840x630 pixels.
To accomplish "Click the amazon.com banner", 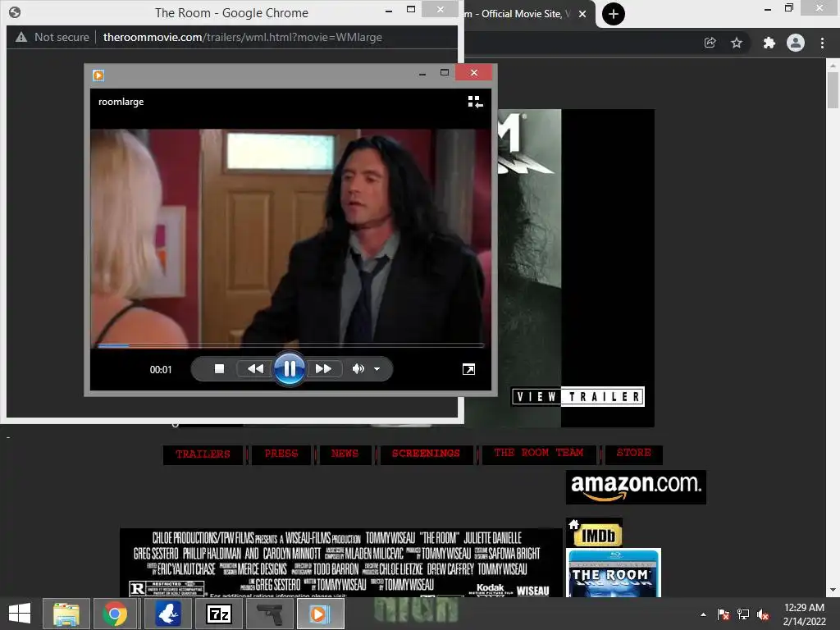I will [636, 487].
